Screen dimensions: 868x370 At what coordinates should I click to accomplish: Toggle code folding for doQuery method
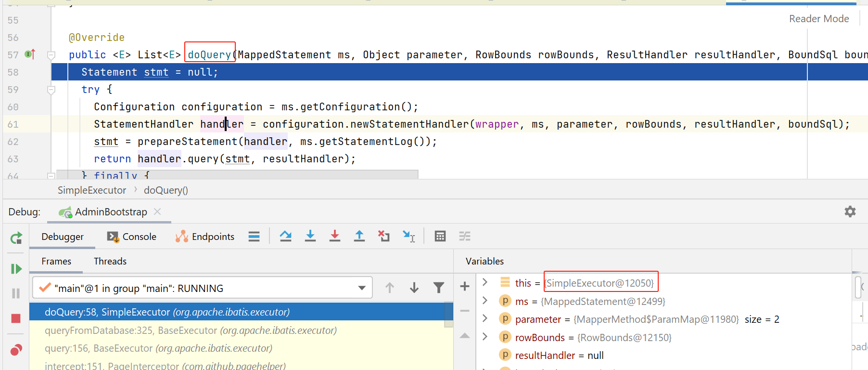(x=51, y=55)
